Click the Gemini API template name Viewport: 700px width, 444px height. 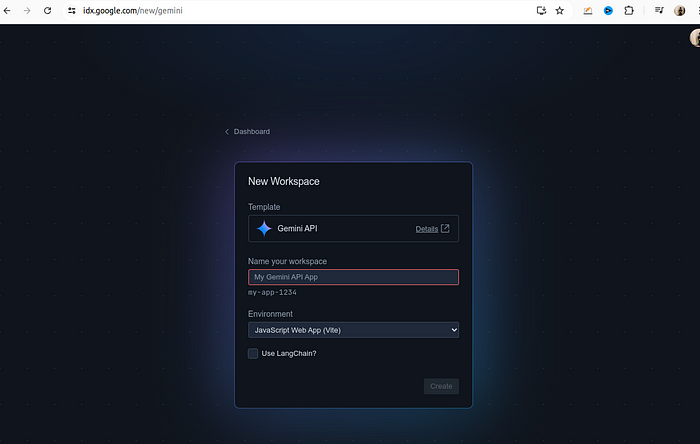(297, 228)
